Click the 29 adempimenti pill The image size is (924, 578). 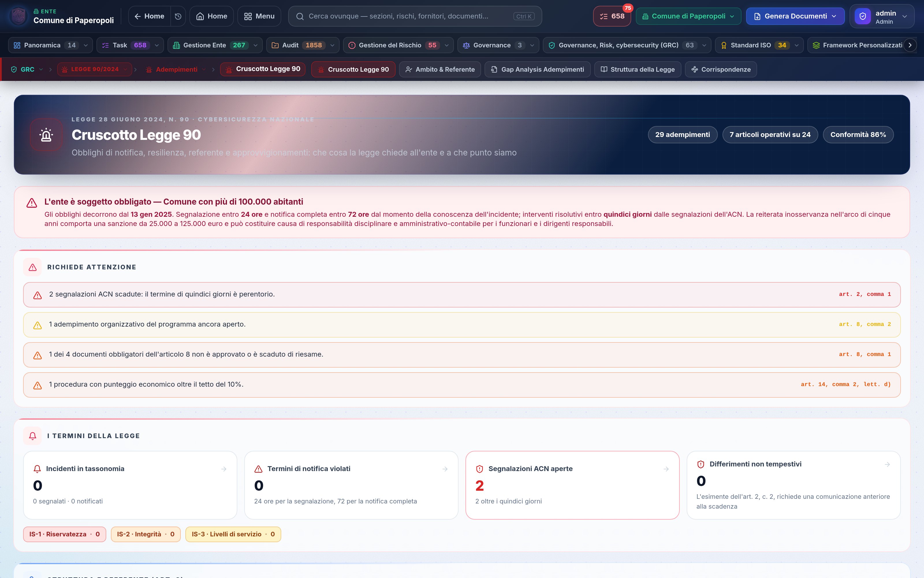click(683, 135)
